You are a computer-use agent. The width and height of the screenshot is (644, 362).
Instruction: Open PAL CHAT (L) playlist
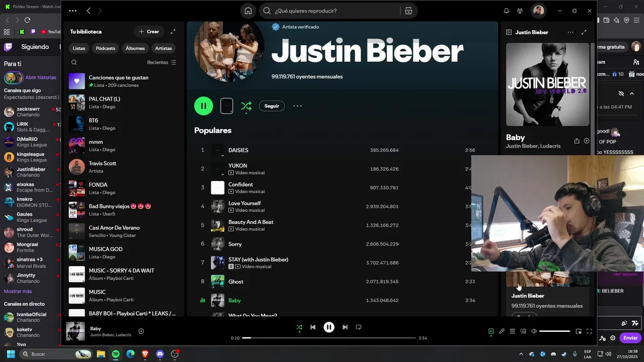point(123,103)
